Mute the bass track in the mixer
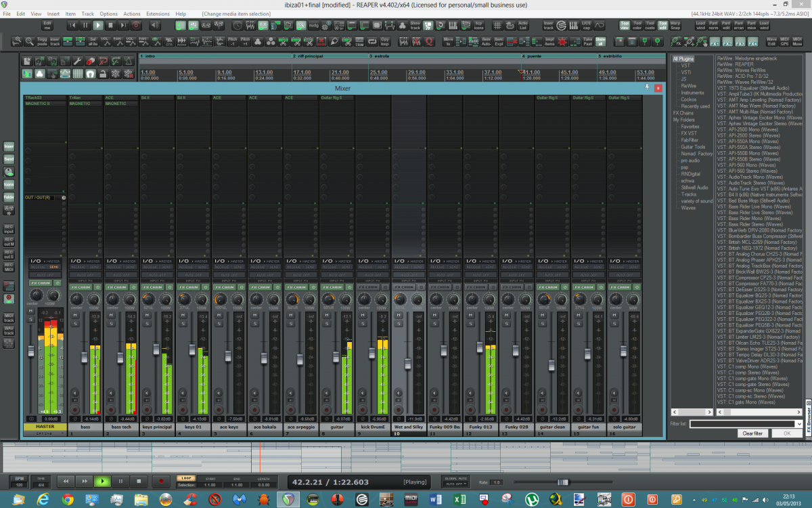The height and width of the screenshot is (508, 812). click(76, 315)
